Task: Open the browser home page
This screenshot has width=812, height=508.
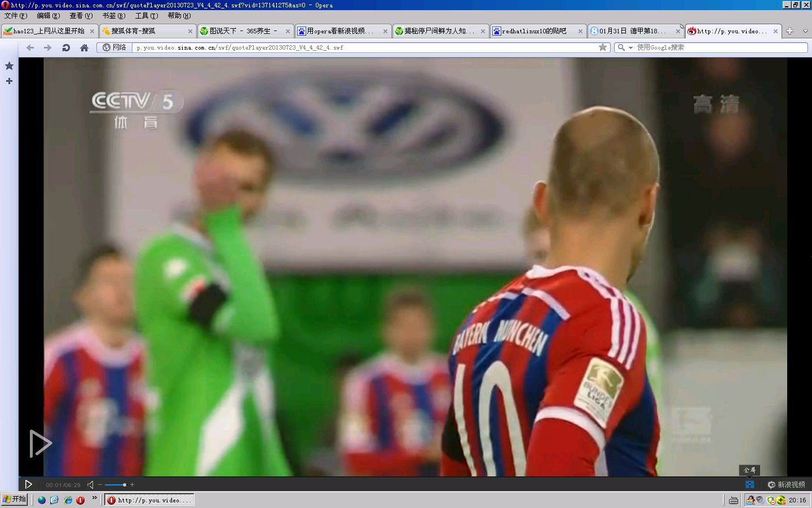Action: point(84,48)
